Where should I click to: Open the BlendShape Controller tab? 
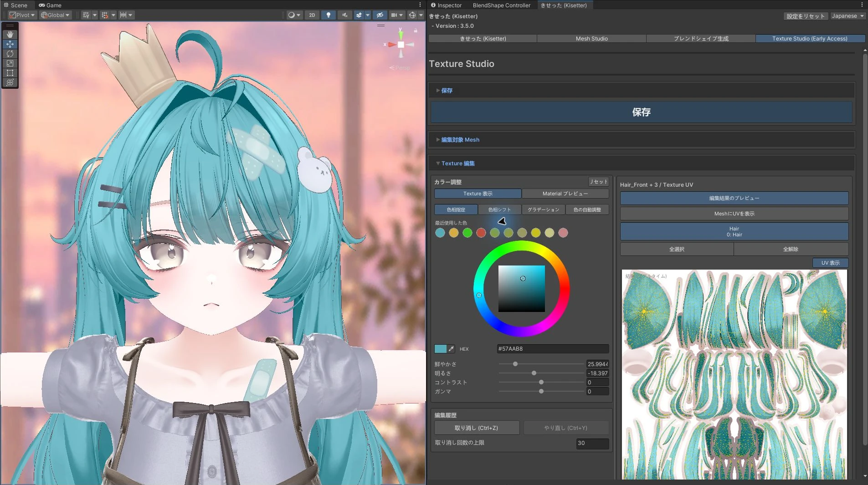(501, 5)
